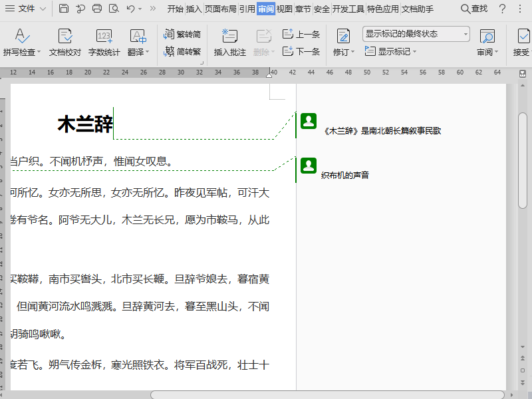Click the browse object circle icon
Viewport: 532px width, 399px height.
tap(523, 370)
